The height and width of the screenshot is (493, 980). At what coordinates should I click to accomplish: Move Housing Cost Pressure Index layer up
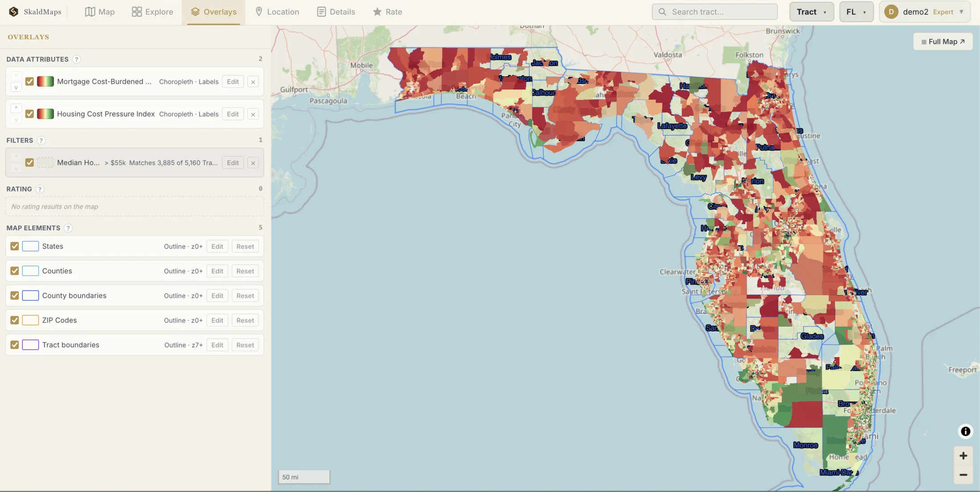pos(16,108)
